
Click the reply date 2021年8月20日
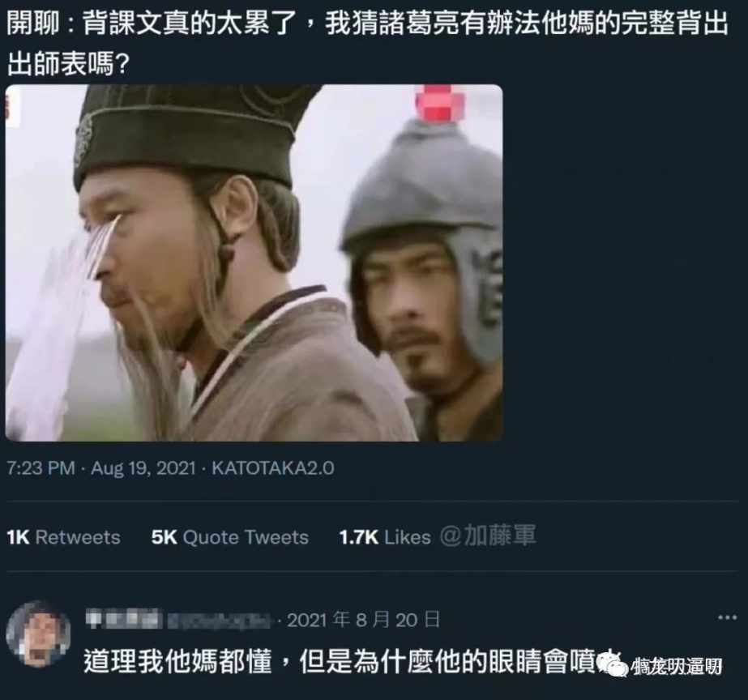coord(363,620)
